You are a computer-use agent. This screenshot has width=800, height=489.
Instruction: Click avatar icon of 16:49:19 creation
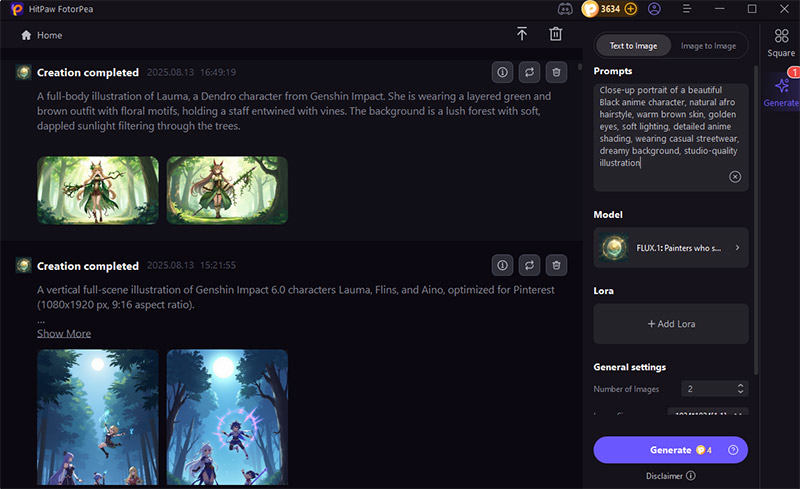23,72
